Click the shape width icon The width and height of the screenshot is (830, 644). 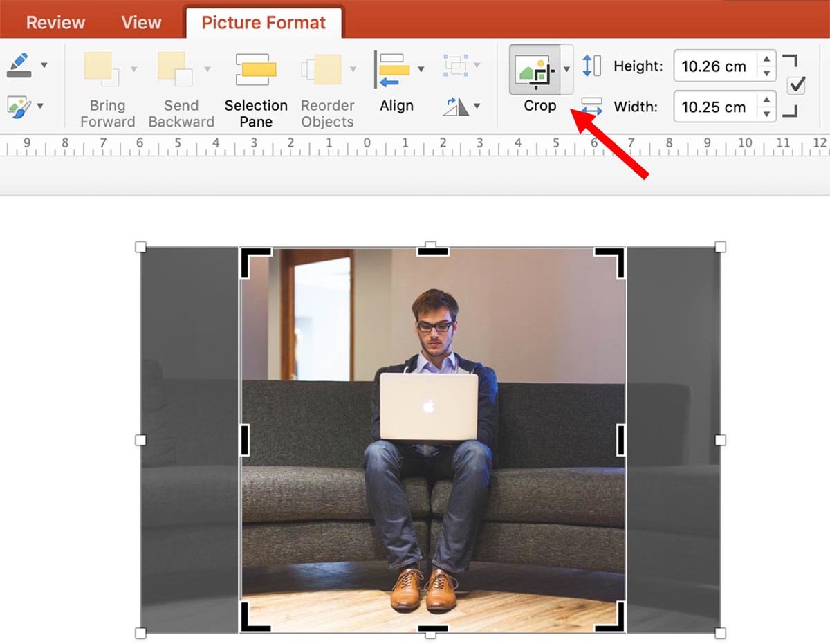(x=591, y=107)
